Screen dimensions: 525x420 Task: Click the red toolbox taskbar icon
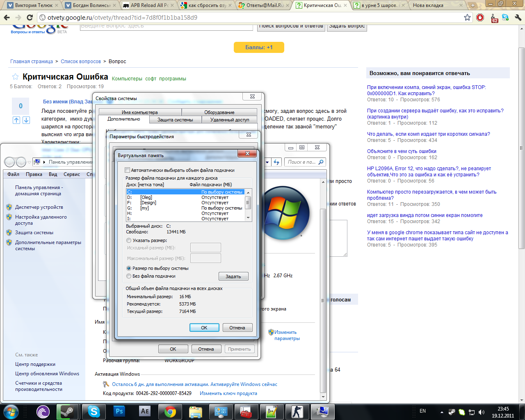[x=246, y=411]
